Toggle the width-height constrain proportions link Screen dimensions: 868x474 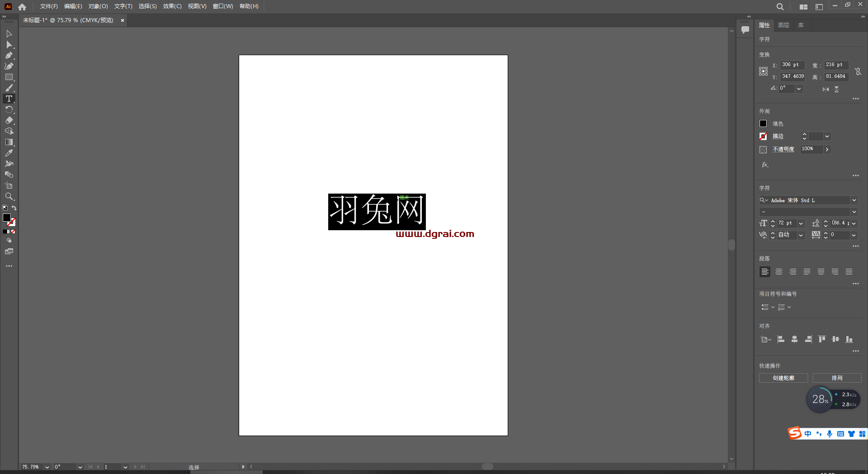pyautogui.click(x=858, y=71)
